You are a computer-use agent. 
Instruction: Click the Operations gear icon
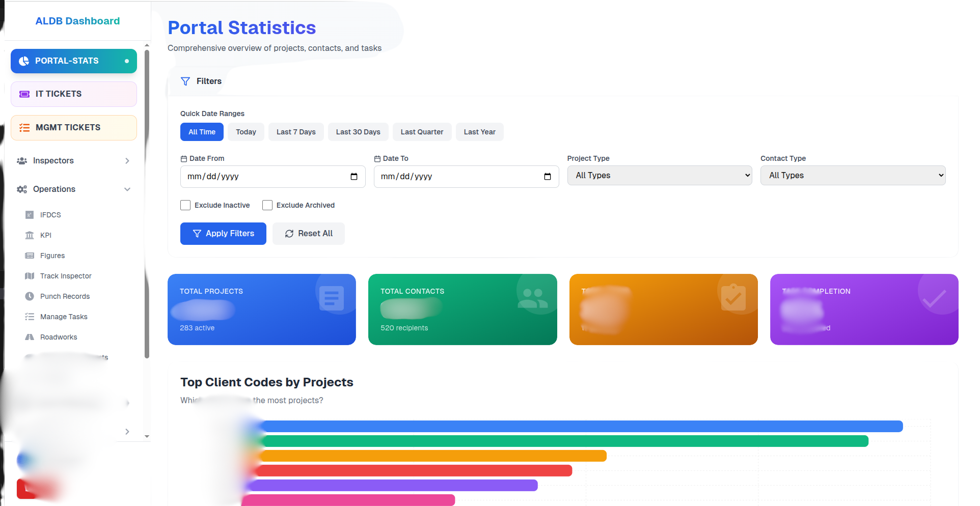coord(21,189)
